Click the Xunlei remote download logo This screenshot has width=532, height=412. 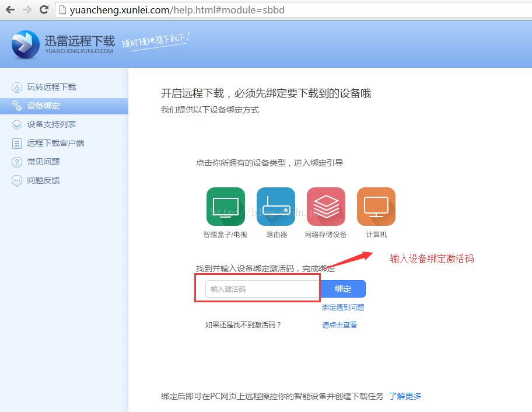click(x=26, y=44)
